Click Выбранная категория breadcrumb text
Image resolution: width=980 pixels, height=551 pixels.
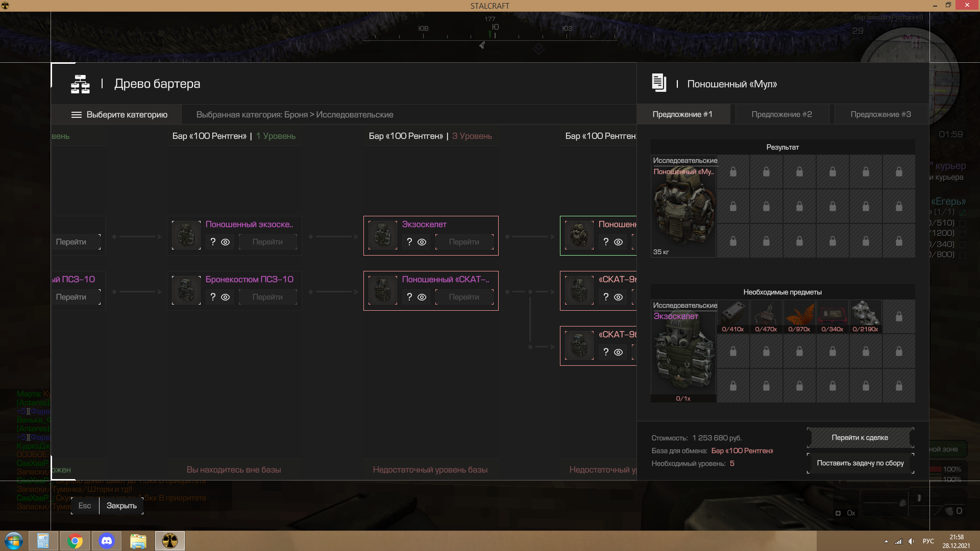pos(295,114)
